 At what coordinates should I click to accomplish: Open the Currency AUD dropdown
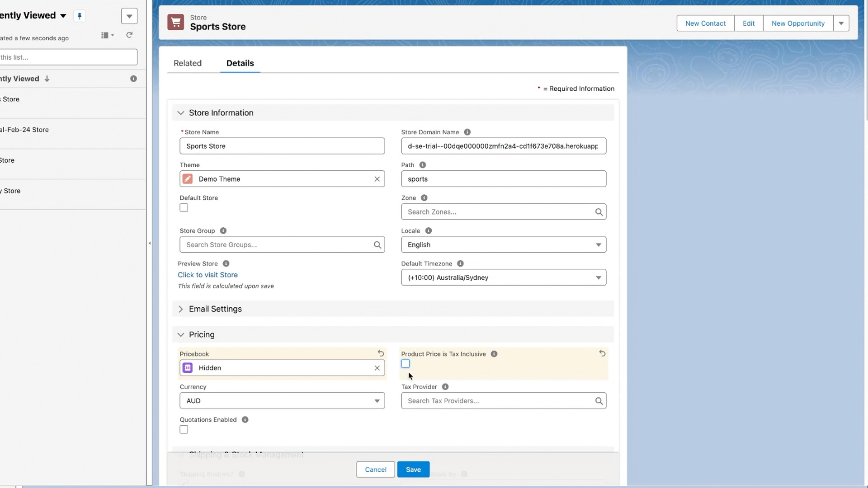[x=282, y=401]
